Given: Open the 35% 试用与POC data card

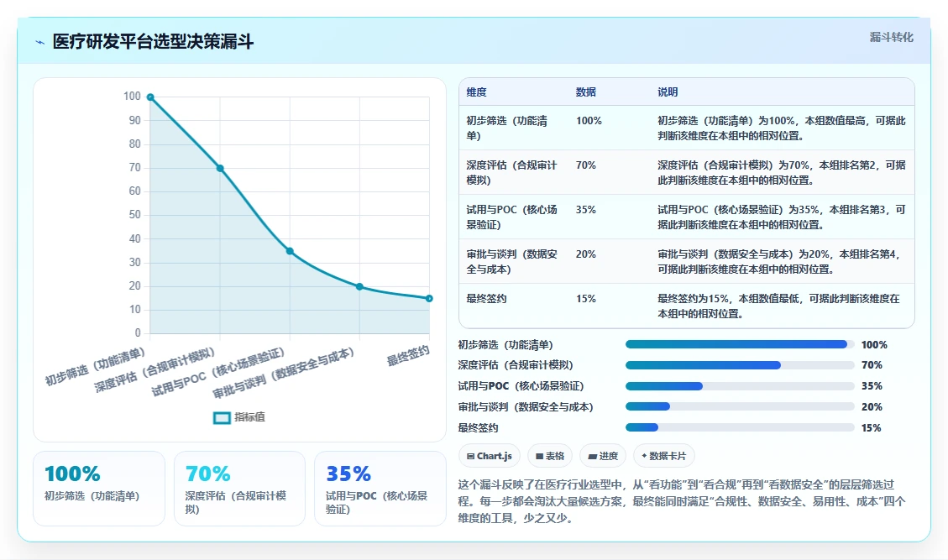Looking at the screenshot, I should click(x=380, y=489).
